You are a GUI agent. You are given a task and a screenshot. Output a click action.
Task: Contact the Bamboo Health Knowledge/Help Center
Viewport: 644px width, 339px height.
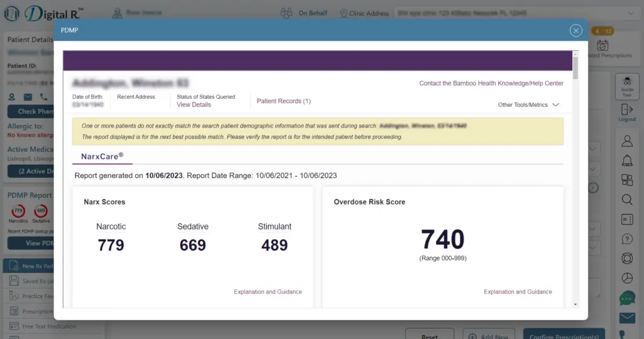point(491,84)
